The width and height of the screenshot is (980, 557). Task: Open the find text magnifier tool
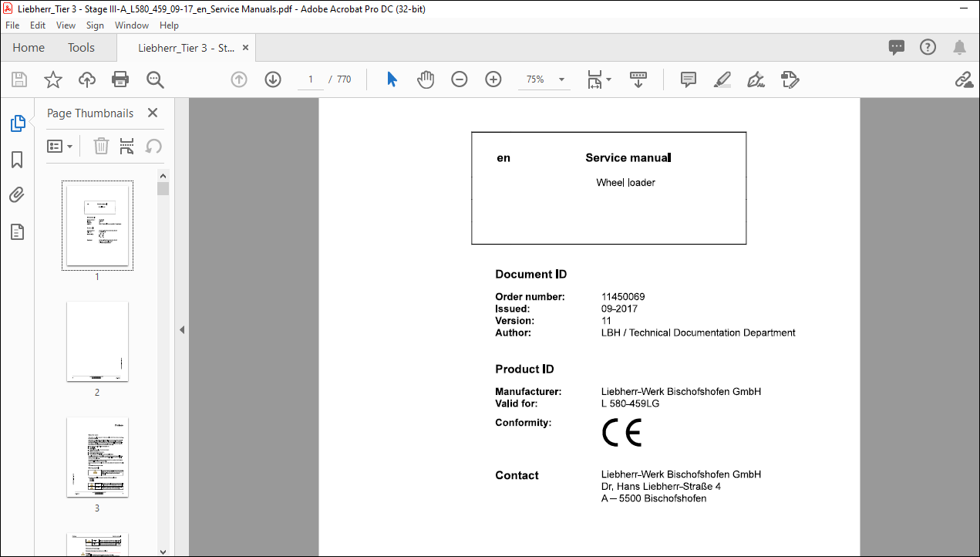tap(155, 79)
